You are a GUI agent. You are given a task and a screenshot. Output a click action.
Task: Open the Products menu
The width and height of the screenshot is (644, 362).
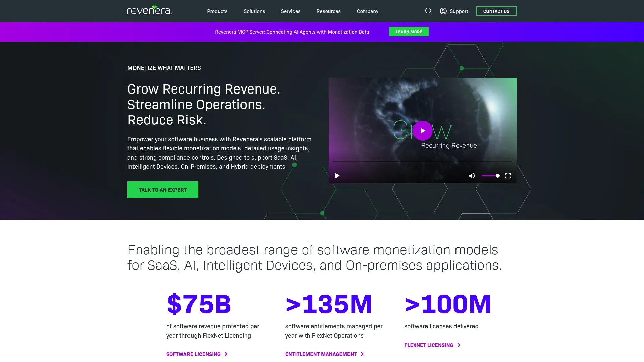(x=217, y=11)
